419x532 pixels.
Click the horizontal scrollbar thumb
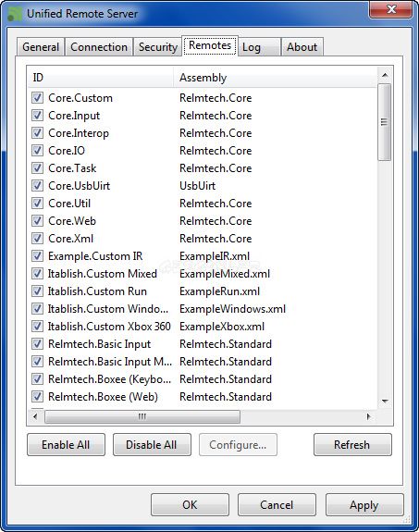pos(142,416)
